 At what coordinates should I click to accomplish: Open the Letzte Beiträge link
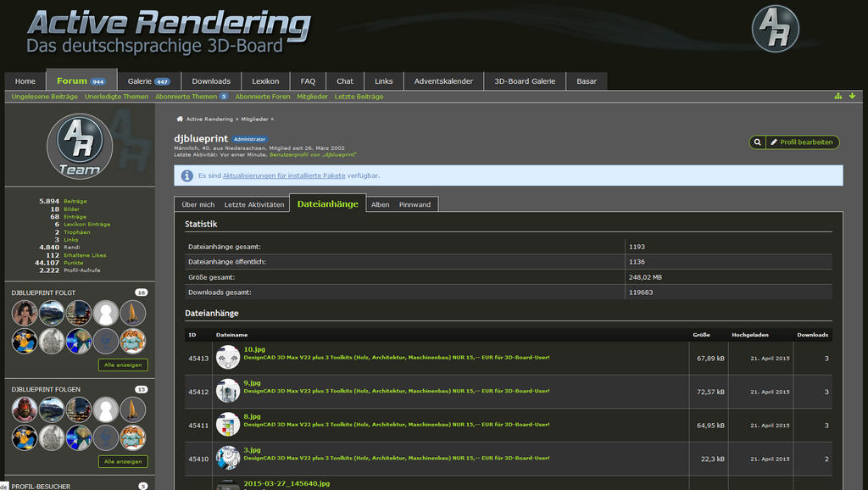359,97
